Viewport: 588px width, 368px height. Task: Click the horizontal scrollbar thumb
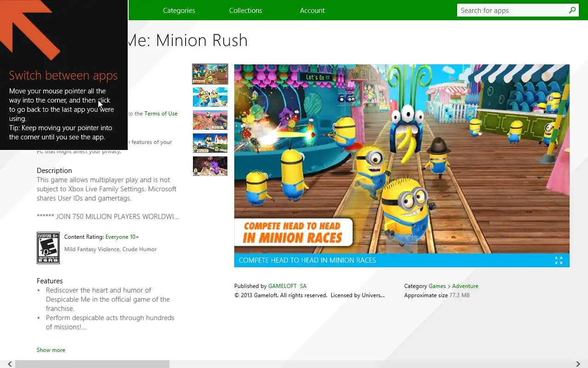[x=92, y=364]
